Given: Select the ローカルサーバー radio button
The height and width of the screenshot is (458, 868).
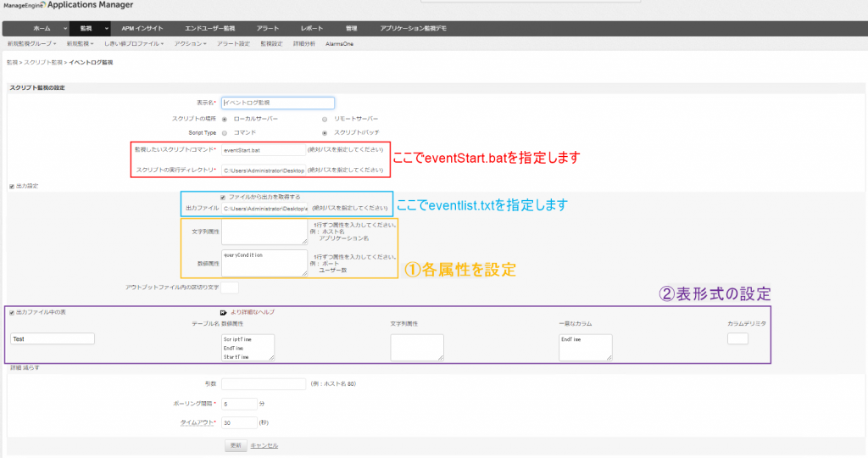Looking at the screenshot, I should click(225, 119).
